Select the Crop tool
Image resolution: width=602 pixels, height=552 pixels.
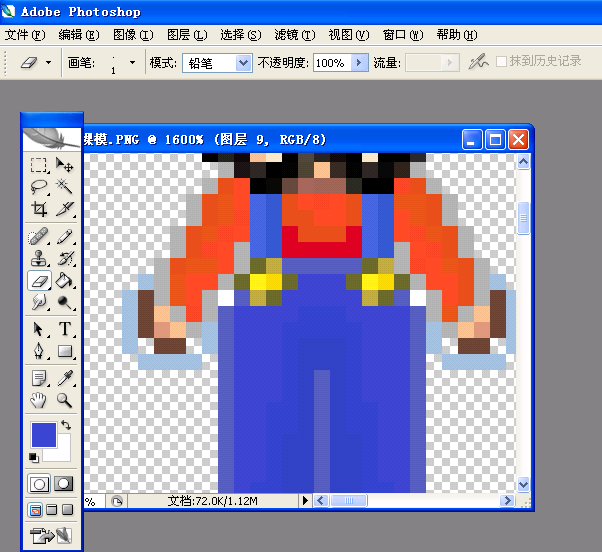tap(39, 208)
